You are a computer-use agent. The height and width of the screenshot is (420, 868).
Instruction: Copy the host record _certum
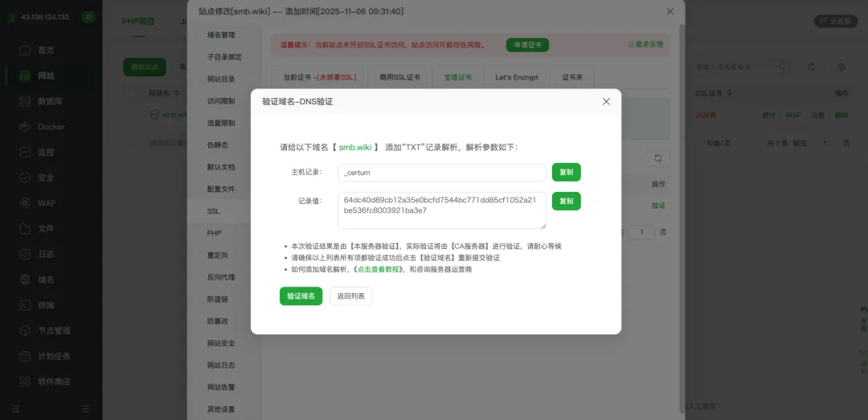(x=566, y=173)
